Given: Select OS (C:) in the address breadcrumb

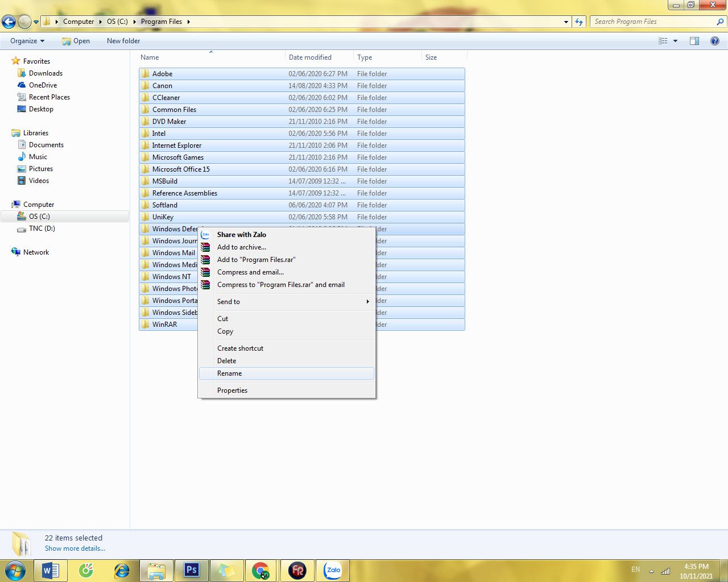Looking at the screenshot, I should coord(117,22).
